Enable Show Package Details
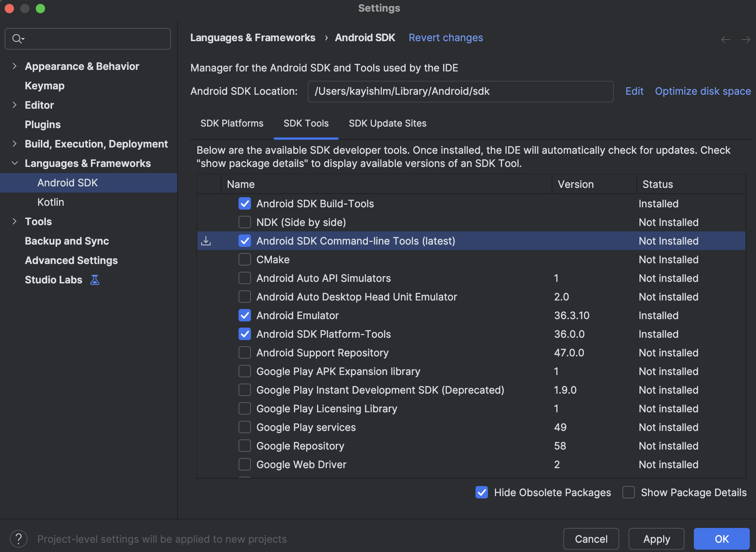The width and height of the screenshot is (756, 552). (629, 493)
